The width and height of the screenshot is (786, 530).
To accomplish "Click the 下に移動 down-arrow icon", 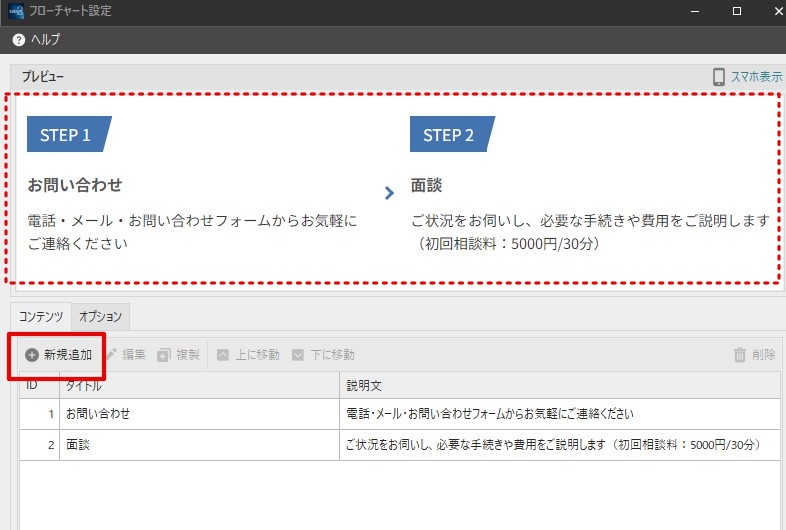I will pos(298,355).
